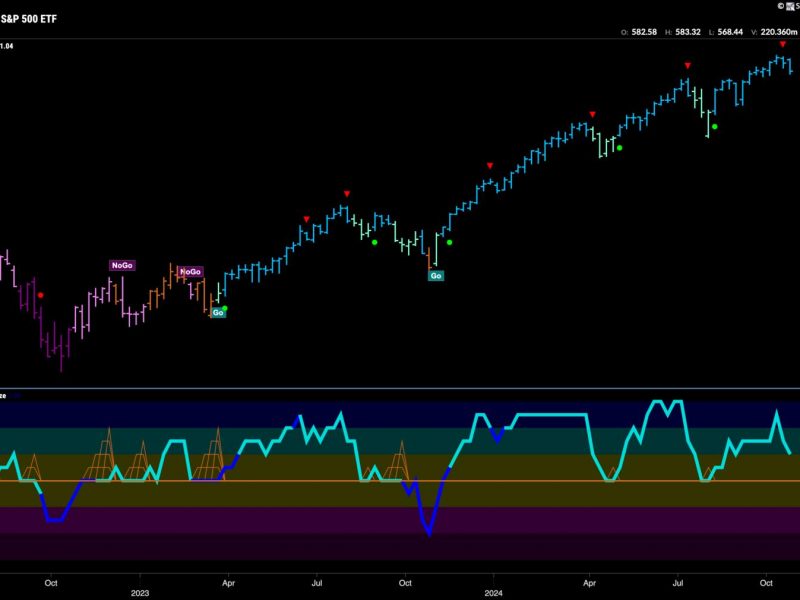Click the Apr 2024 time axis label
Image resolution: width=800 pixels, height=600 pixels.
[x=589, y=583]
